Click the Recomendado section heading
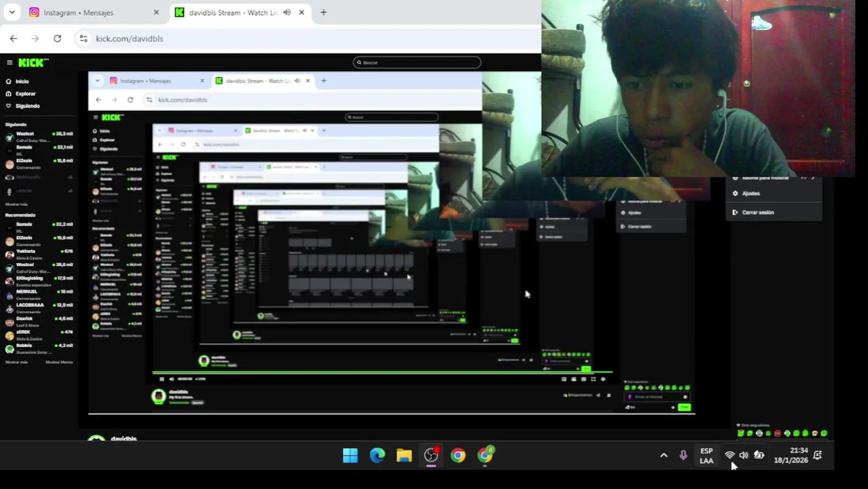 coord(20,215)
